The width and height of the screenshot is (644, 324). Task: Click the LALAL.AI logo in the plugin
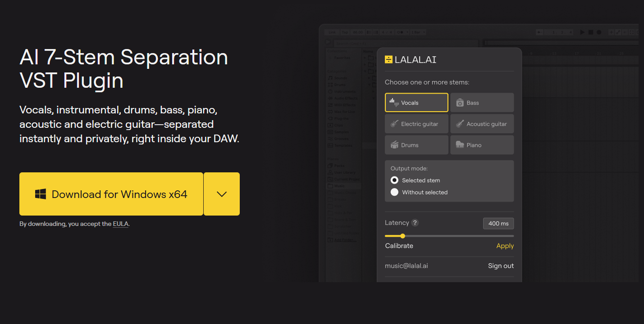click(410, 59)
